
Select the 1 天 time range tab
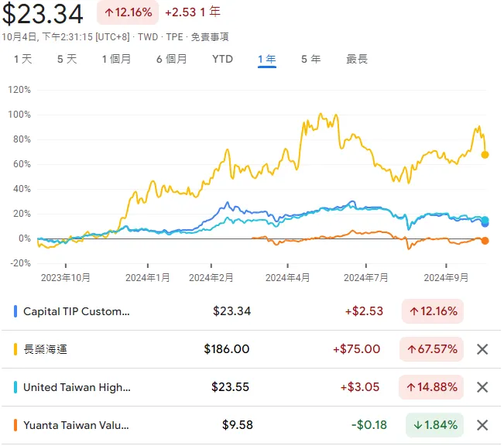[22, 59]
